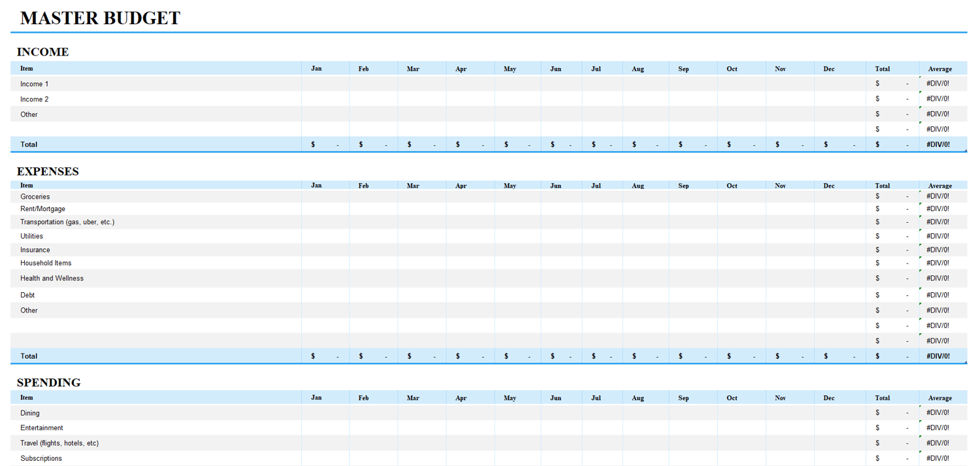
Task: Click the EXPENSES section heading
Action: (x=48, y=171)
